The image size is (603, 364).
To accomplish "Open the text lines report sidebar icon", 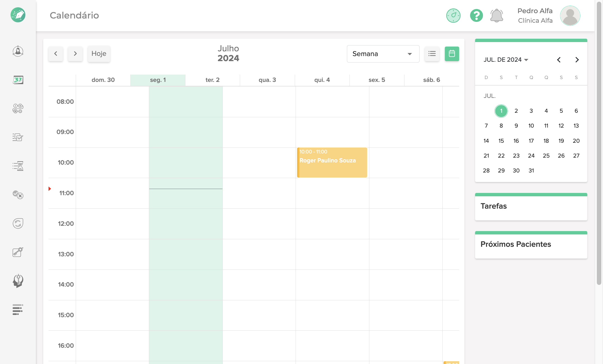I will (18, 310).
